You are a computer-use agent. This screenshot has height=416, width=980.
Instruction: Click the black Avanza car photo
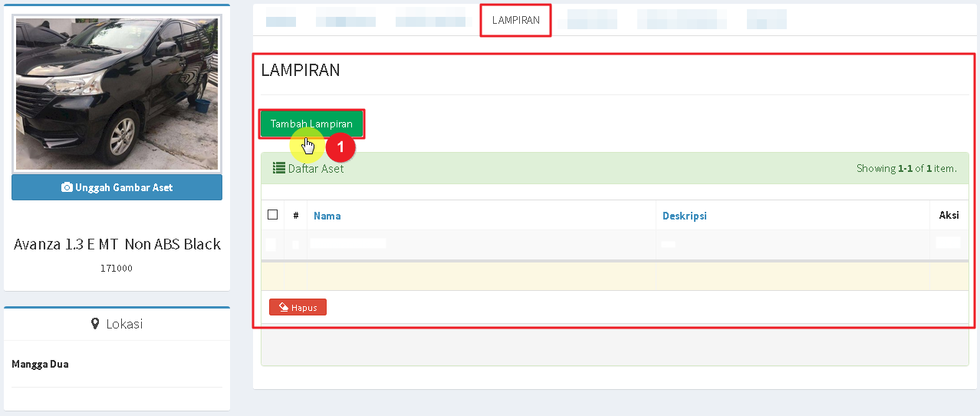click(x=117, y=94)
